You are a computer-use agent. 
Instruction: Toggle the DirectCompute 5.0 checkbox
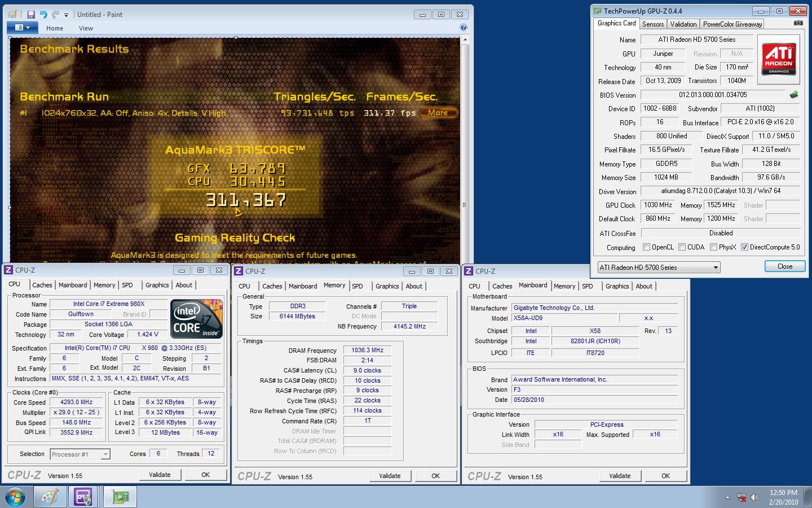point(744,247)
